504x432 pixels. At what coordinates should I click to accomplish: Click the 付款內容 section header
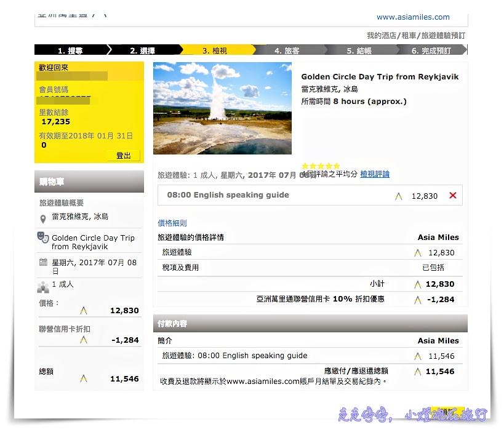pyautogui.click(x=310, y=323)
